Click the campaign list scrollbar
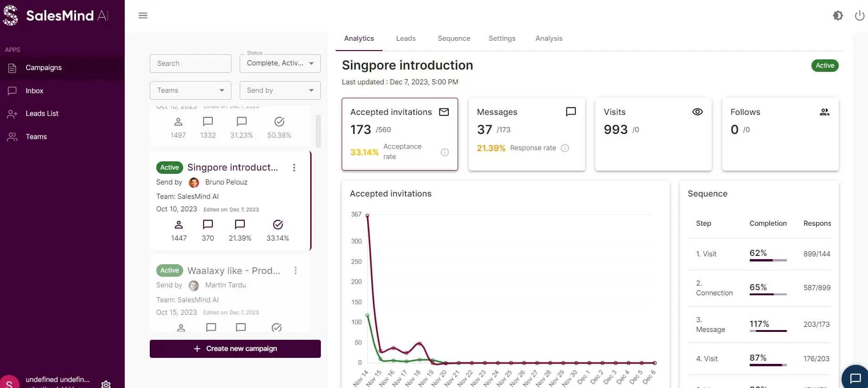 [x=318, y=131]
